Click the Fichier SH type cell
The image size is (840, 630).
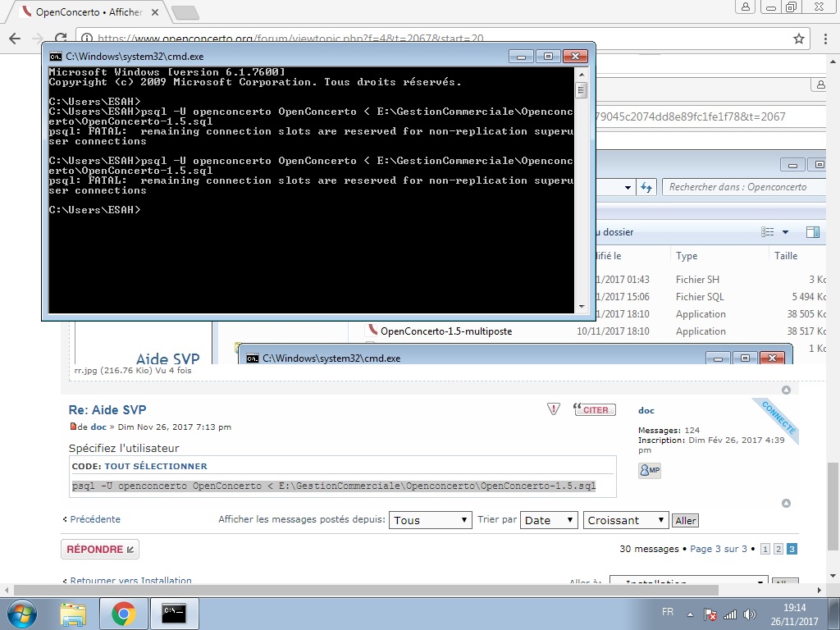coord(697,280)
